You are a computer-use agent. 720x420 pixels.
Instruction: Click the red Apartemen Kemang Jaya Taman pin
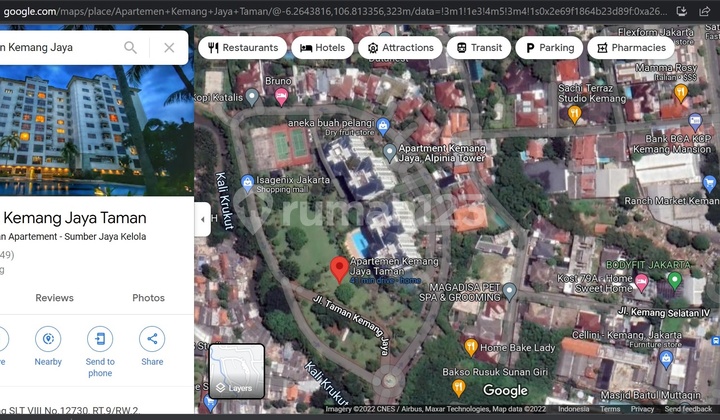[339, 269]
